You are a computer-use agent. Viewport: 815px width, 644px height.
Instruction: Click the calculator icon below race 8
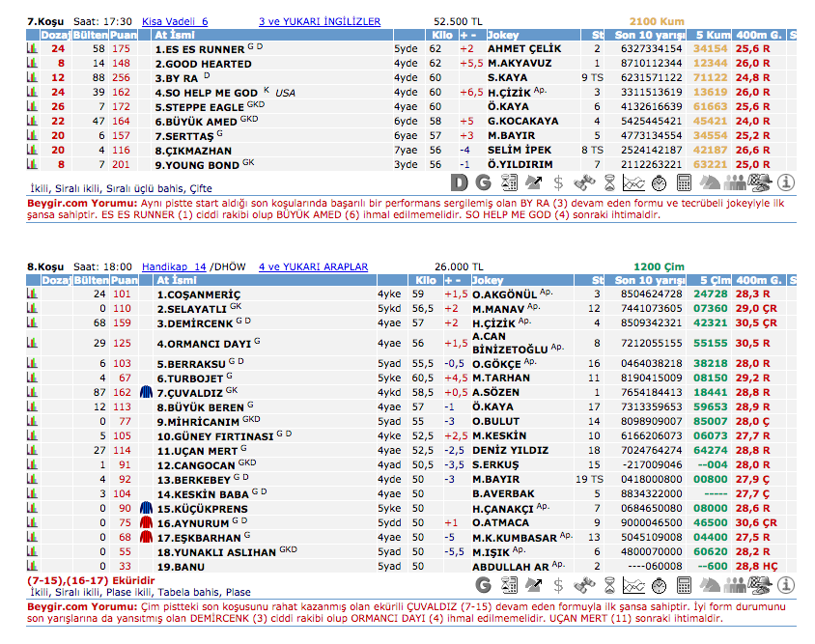[684, 586]
